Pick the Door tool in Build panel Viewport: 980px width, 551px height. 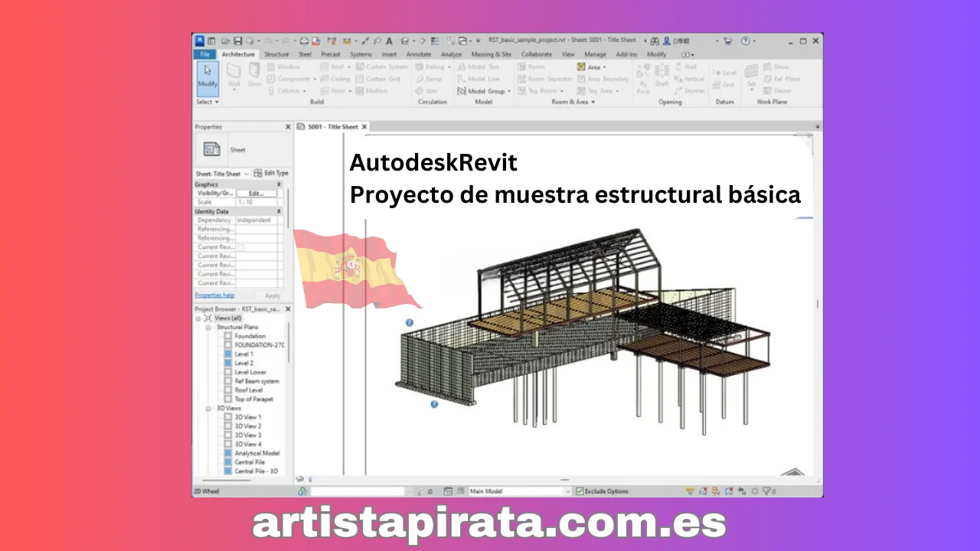pos(254,75)
